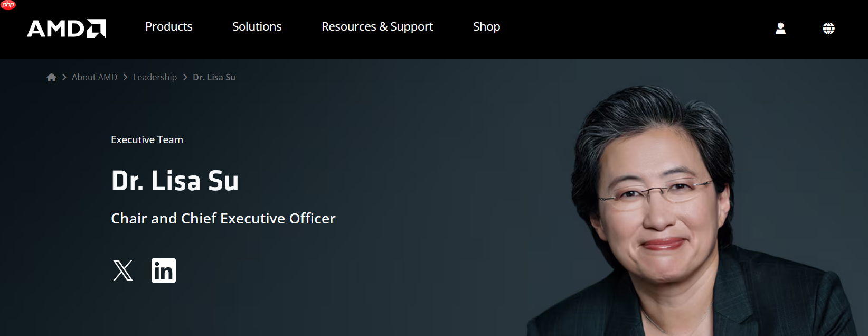868x336 pixels.
Task: Click the red php badge in corner
Action: (x=8, y=5)
